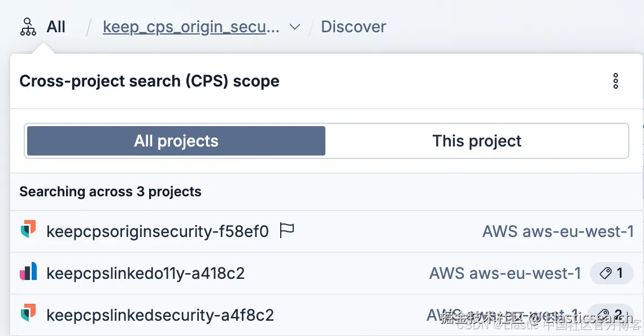Viewport: 644px width, 336px height.
Task: Open the keep_cps_origin_secu... breadcrumb link
Action: pyautogui.click(x=191, y=27)
